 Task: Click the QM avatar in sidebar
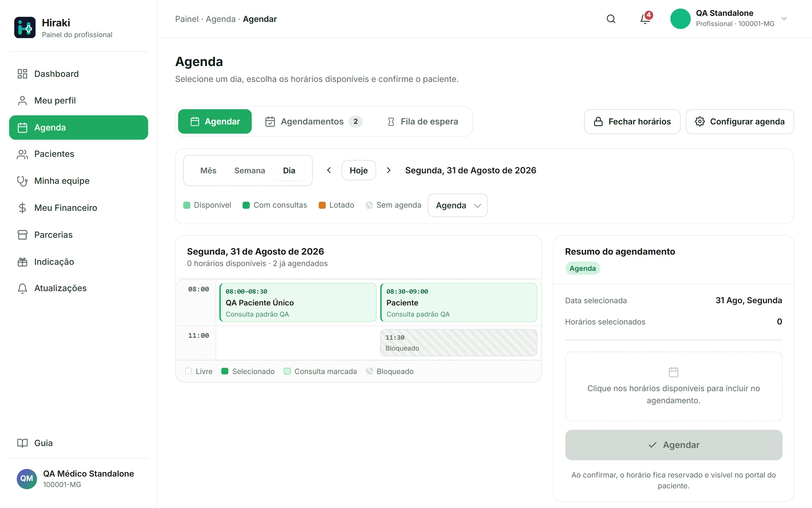(27, 478)
